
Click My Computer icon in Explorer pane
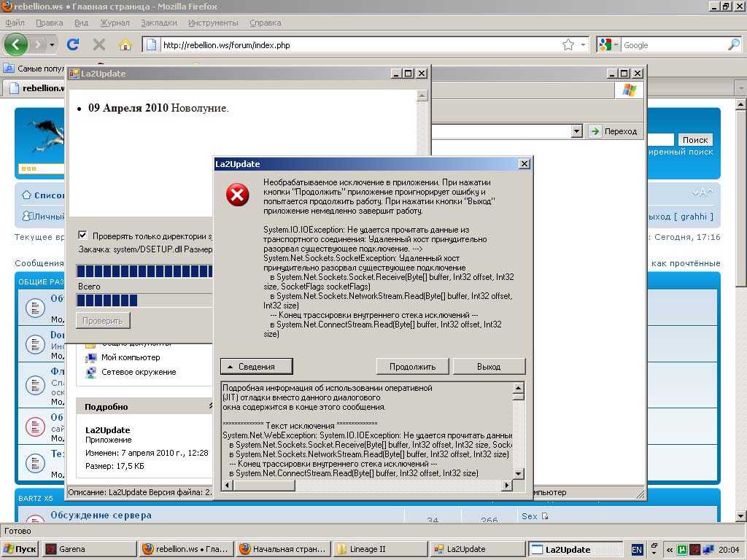(90, 357)
